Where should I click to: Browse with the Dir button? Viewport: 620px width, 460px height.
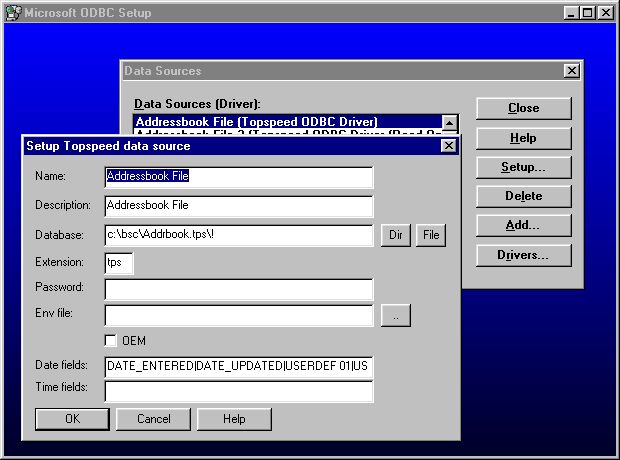click(x=396, y=235)
